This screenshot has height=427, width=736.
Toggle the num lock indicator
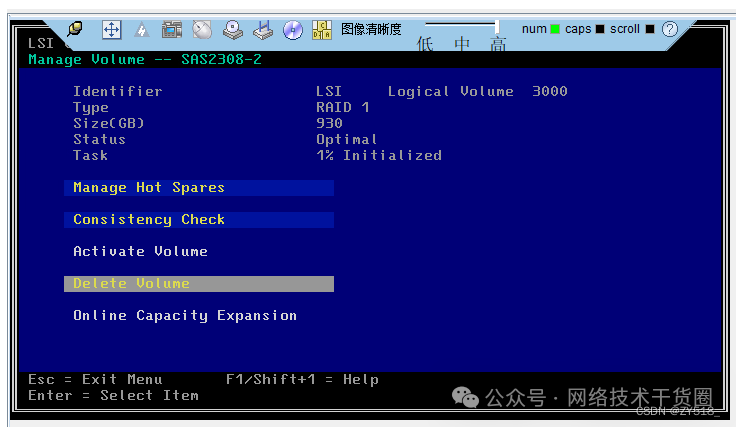[x=555, y=29]
